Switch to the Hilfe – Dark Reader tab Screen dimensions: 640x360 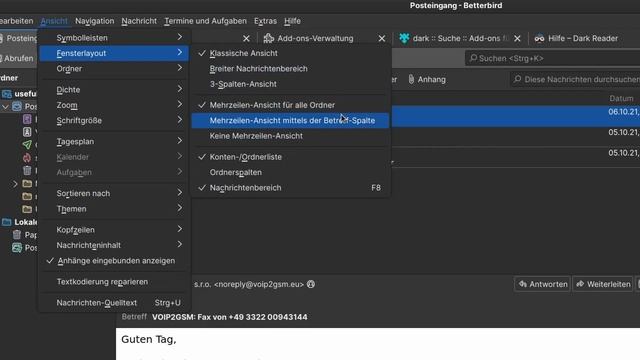(x=583, y=38)
